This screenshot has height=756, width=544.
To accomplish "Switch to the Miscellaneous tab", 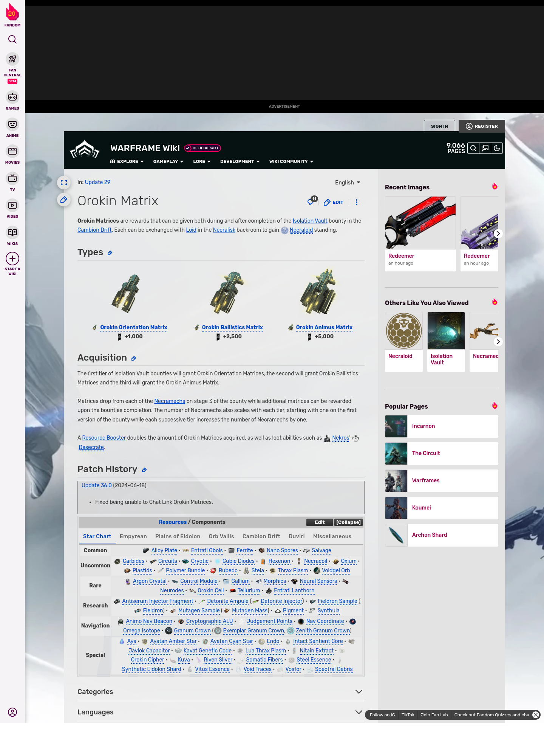I will 332,536.
